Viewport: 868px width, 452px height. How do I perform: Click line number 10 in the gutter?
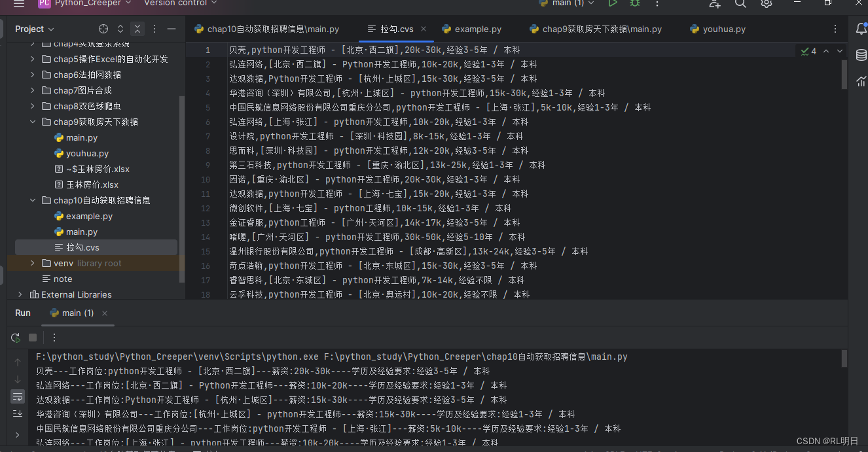pyautogui.click(x=206, y=179)
